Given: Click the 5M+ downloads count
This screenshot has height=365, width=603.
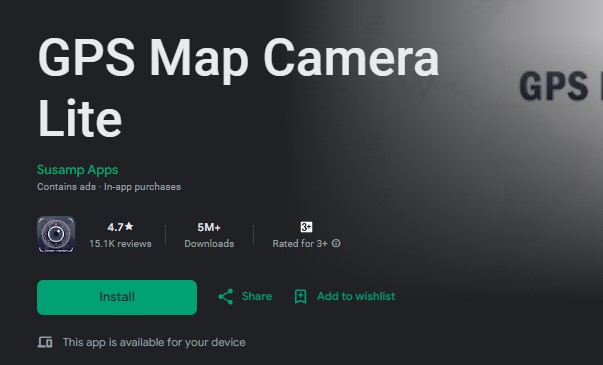Looking at the screenshot, I should (209, 227).
